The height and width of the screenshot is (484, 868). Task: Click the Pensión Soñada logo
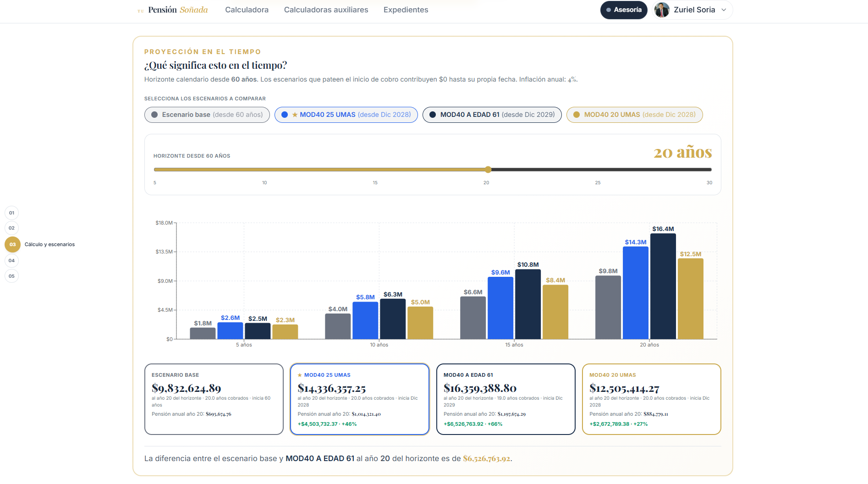pyautogui.click(x=173, y=10)
